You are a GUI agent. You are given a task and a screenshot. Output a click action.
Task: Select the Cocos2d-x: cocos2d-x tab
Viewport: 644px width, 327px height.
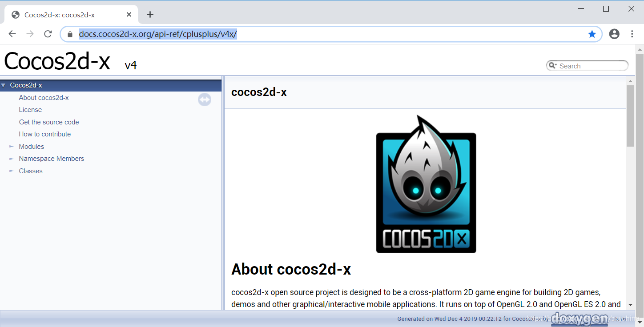[x=71, y=15]
